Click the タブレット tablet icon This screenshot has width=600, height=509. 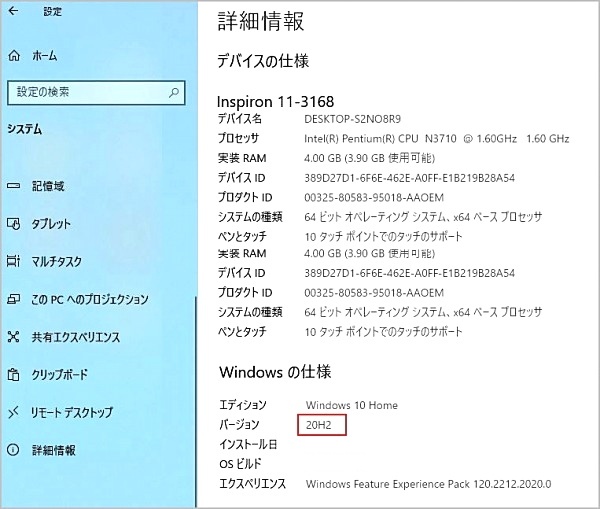(x=14, y=224)
